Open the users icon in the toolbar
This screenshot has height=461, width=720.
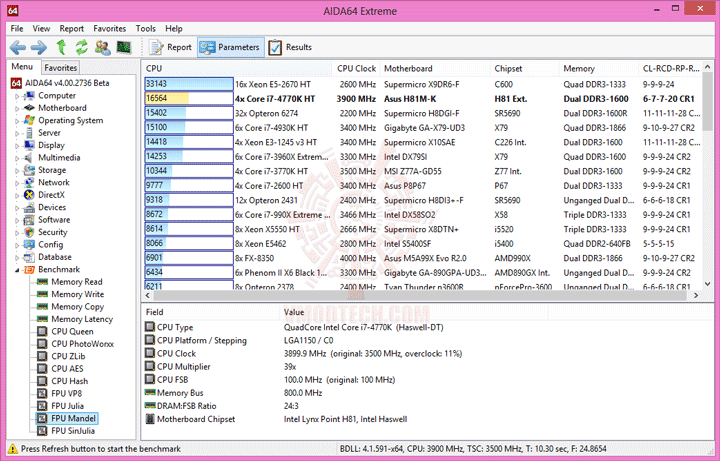click(x=102, y=47)
